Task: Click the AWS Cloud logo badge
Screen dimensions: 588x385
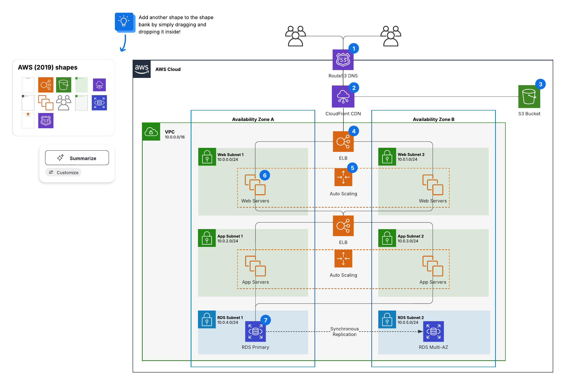Action: click(142, 69)
